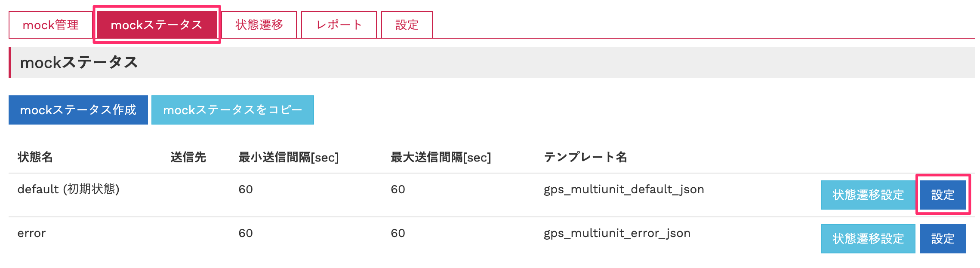This screenshot has height=268, width=980.
Task: Select the default (初期状態) status name
Action: 68,189
